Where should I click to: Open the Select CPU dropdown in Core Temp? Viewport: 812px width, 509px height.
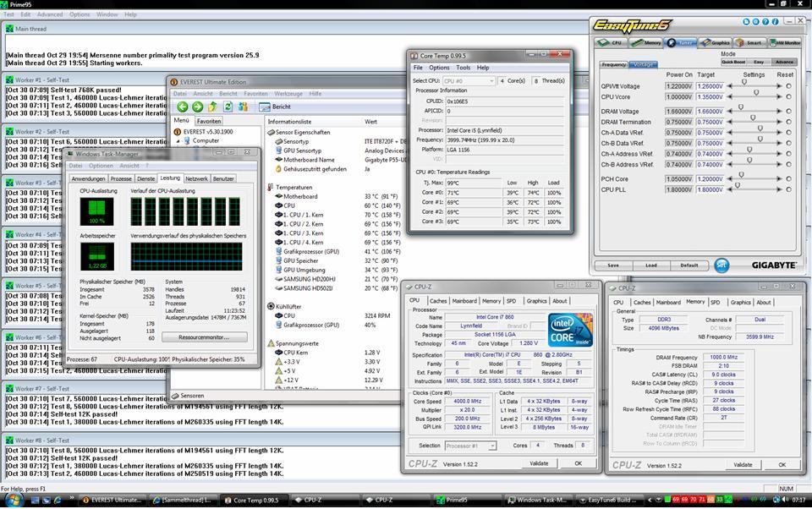pyautogui.click(x=469, y=81)
